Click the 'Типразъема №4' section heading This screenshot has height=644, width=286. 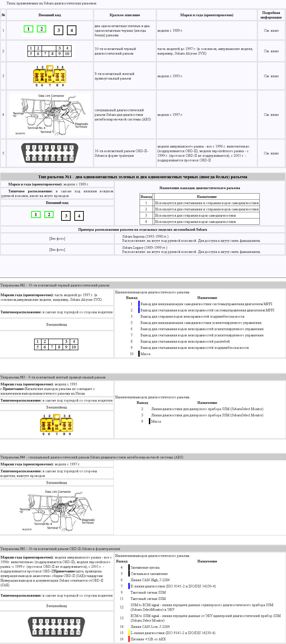pyautogui.click(x=92, y=457)
